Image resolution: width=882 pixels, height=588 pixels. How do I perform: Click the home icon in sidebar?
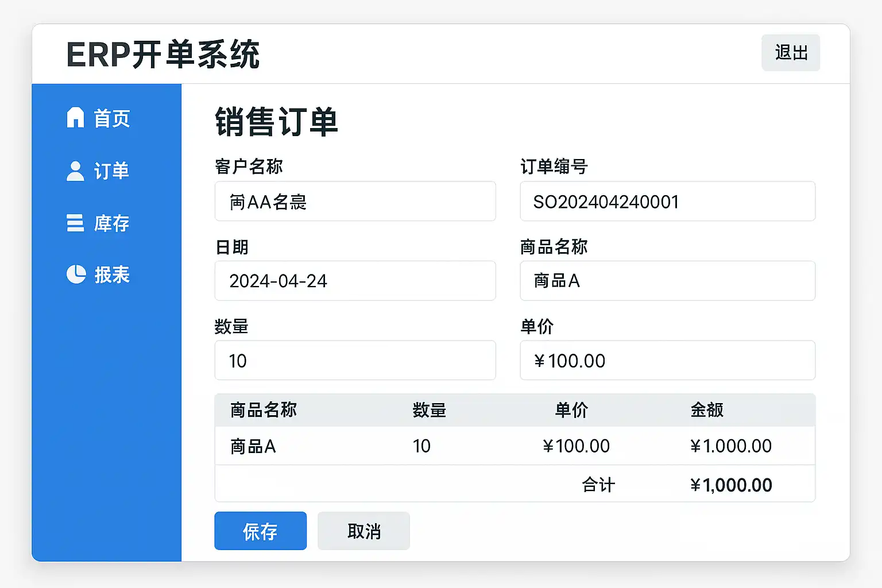pyautogui.click(x=75, y=118)
